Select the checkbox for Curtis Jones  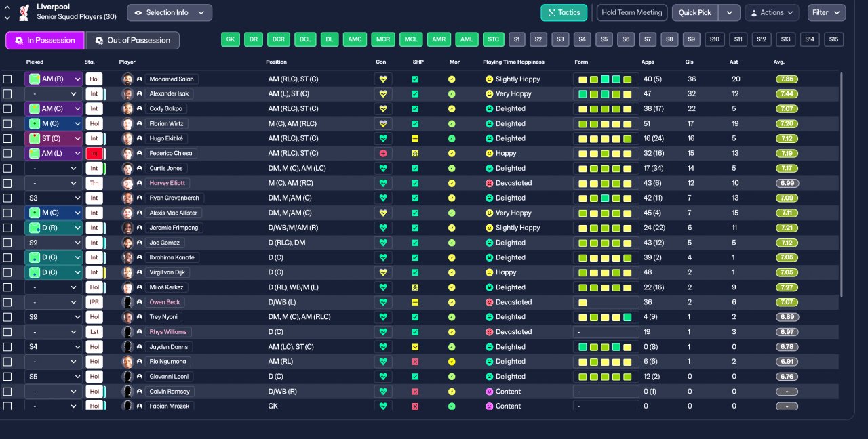click(x=7, y=168)
